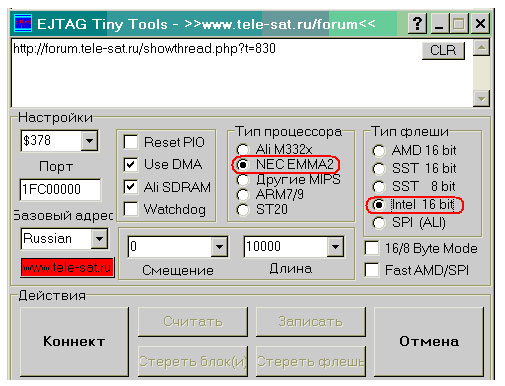Click the Коннект button
The width and height of the screenshot is (505, 386).
74,342
